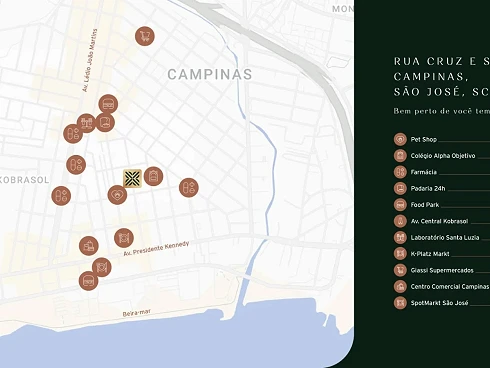Select the pharmacy marker nearest the Kobrasol label

click(61, 196)
